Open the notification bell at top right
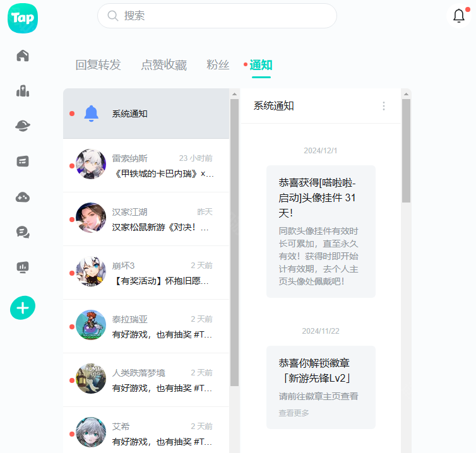 (459, 16)
